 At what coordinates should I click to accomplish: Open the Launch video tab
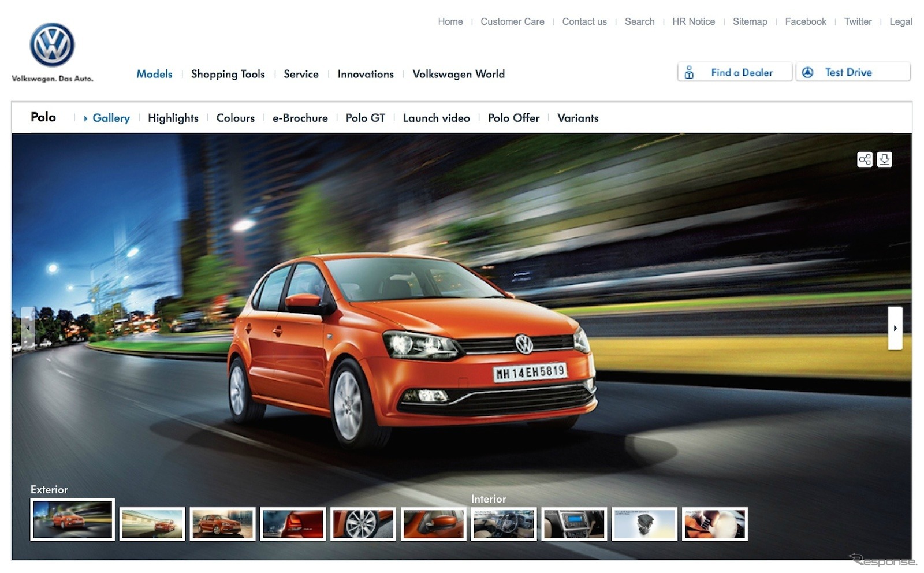pyautogui.click(x=436, y=118)
